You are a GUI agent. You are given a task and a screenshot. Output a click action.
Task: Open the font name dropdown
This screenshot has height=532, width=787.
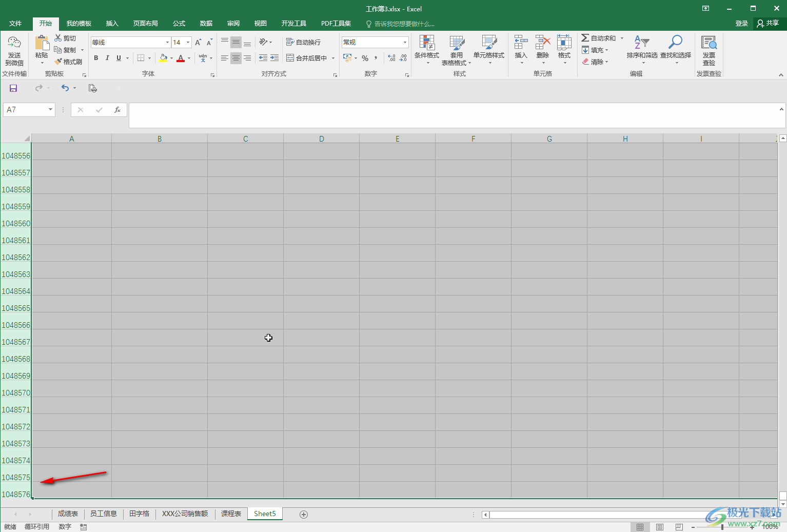click(167, 43)
